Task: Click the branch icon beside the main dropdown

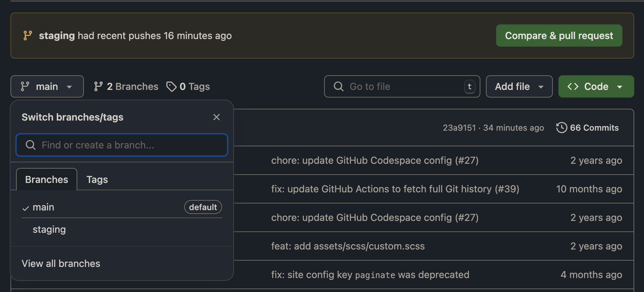Action: click(x=24, y=86)
